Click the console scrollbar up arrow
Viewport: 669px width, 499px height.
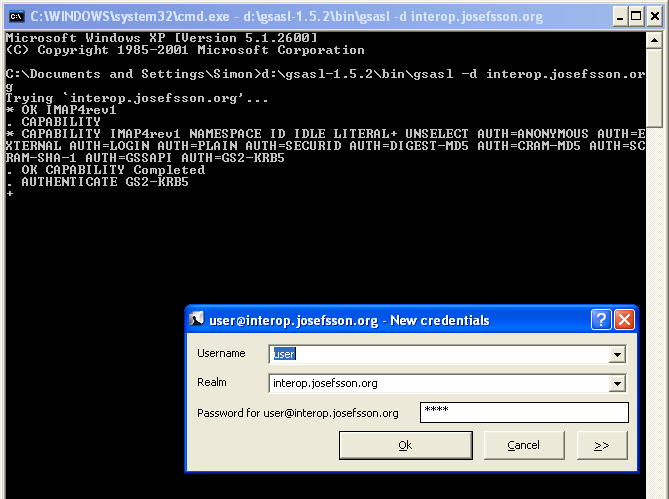point(654,41)
